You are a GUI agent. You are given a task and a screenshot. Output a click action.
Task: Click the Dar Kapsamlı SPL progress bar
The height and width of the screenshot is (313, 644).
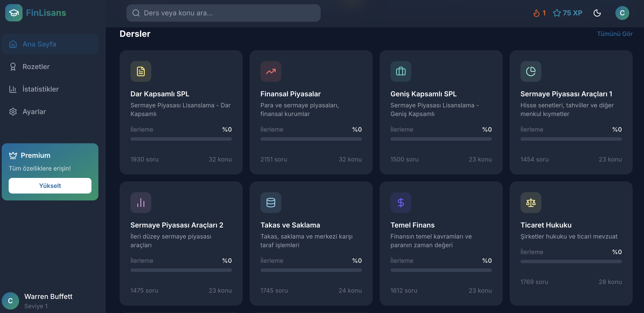click(181, 139)
